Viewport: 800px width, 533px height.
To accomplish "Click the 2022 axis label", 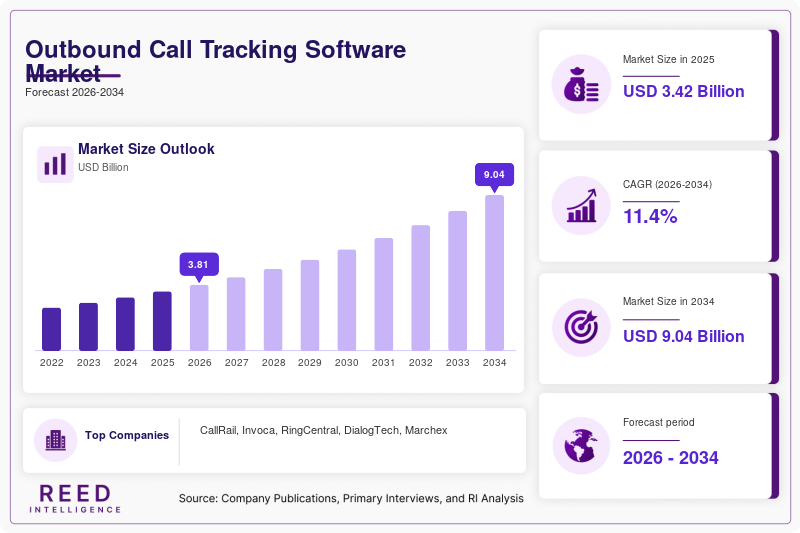I will click(x=52, y=363).
